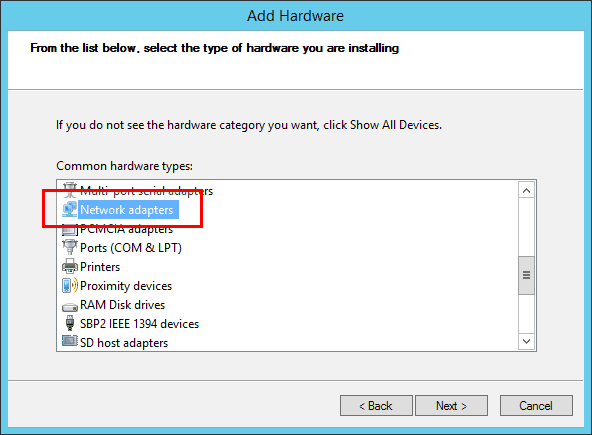
Task: Select Ports (COM & LPT) entry
Action: click(131, 248)
